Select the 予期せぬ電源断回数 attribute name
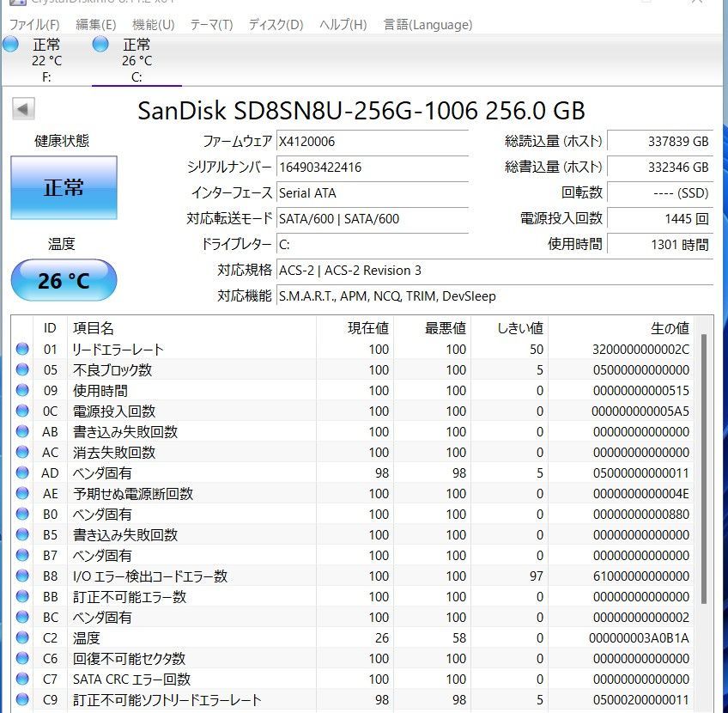The image size is (728, 713). [133, 493]
